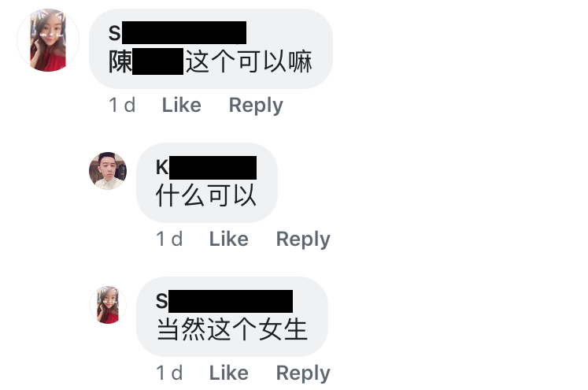Open author name K above 什么可以
Image resolution: width=588 pixels, height=390 pixels.
point(206,167)
